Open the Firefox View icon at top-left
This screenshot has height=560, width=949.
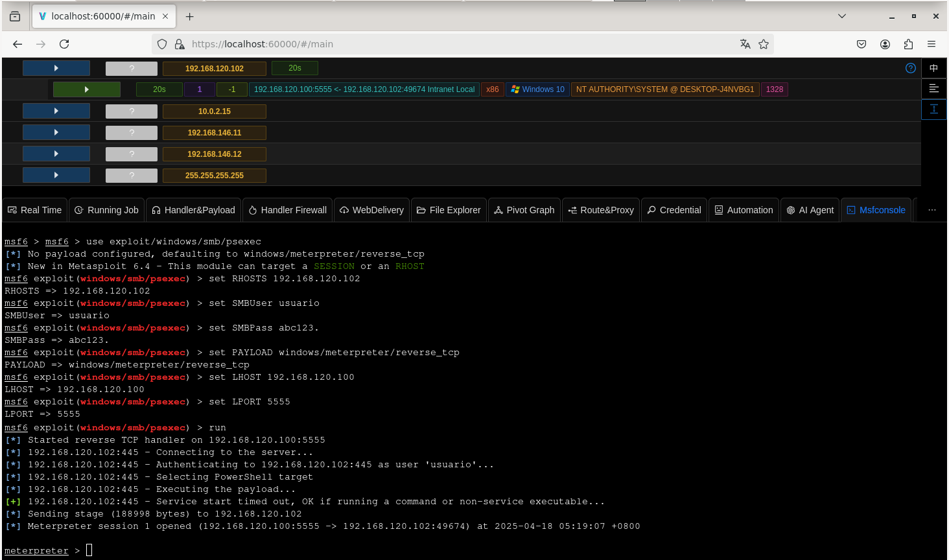tap(15, 16)
